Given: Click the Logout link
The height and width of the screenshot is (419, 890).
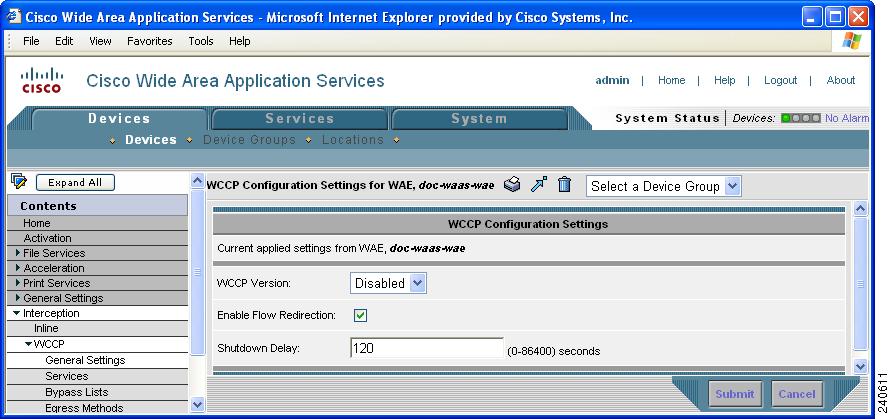Looking at the screenshot, I should pos(780,80).
